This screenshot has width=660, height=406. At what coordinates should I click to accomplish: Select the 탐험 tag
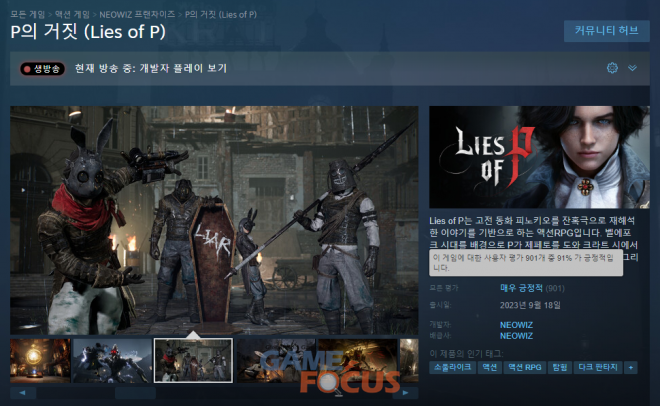click(x=560, y=367)
